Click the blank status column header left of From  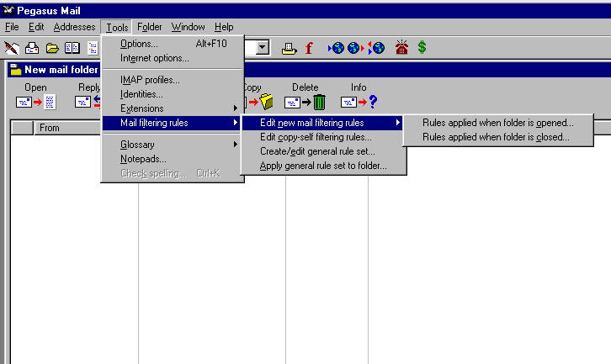click(23, 128)
